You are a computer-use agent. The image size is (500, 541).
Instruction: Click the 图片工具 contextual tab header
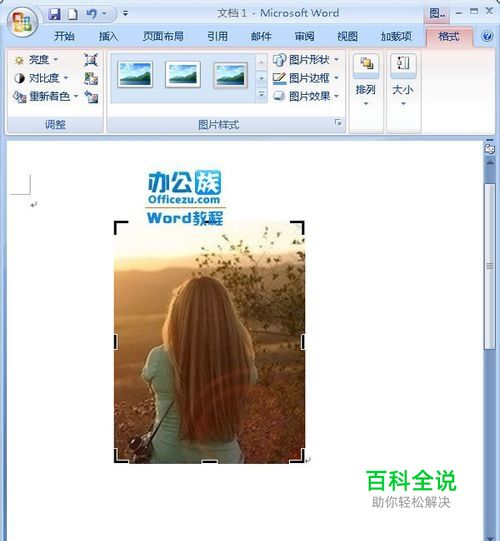[437, 14]
